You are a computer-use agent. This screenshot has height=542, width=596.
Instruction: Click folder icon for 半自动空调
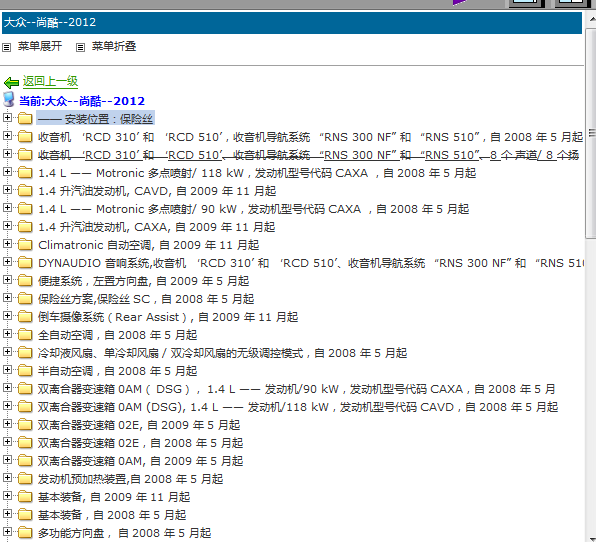coord(25,371)
